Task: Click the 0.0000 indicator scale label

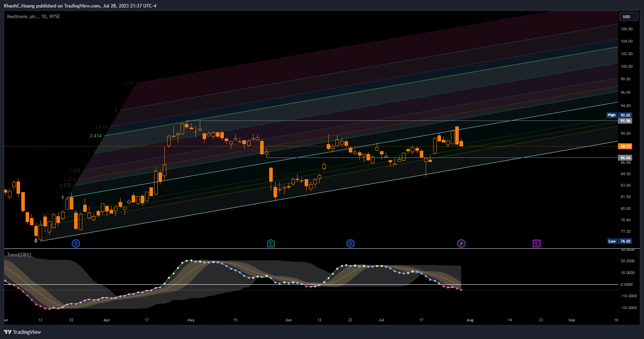Action: coord(627,284)
